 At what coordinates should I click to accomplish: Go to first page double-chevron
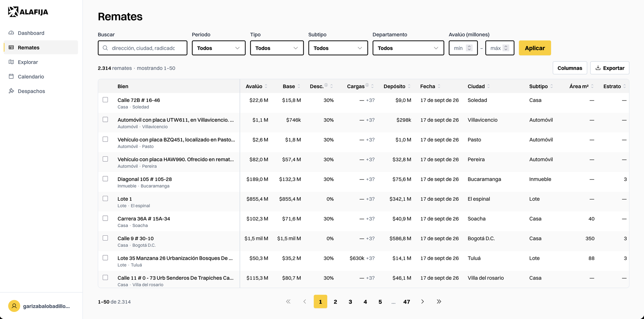288,302
